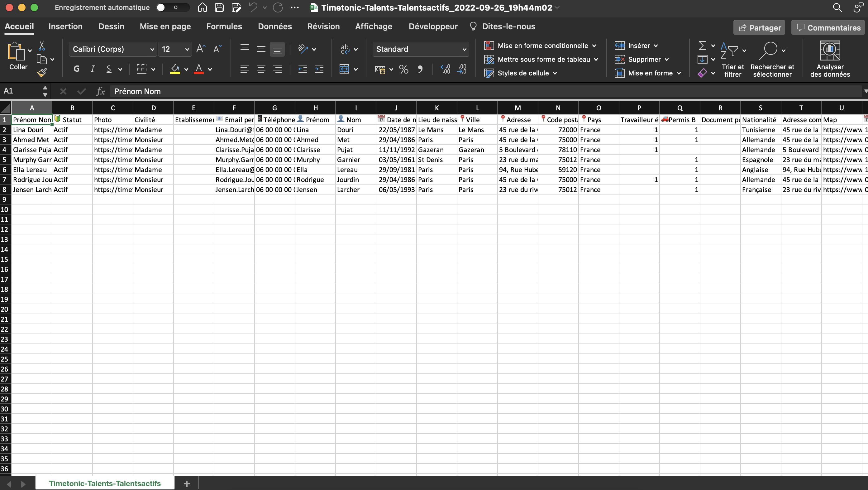Click the Cut scissors icon

(x=42, y=46)
